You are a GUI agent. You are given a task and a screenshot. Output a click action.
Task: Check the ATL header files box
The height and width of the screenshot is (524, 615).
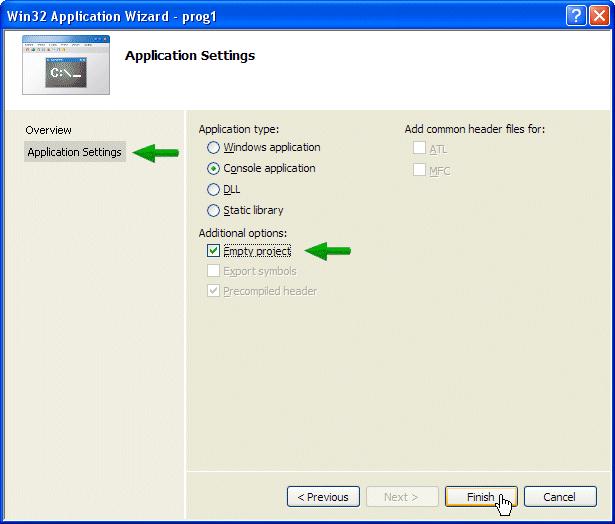(419, 149)
